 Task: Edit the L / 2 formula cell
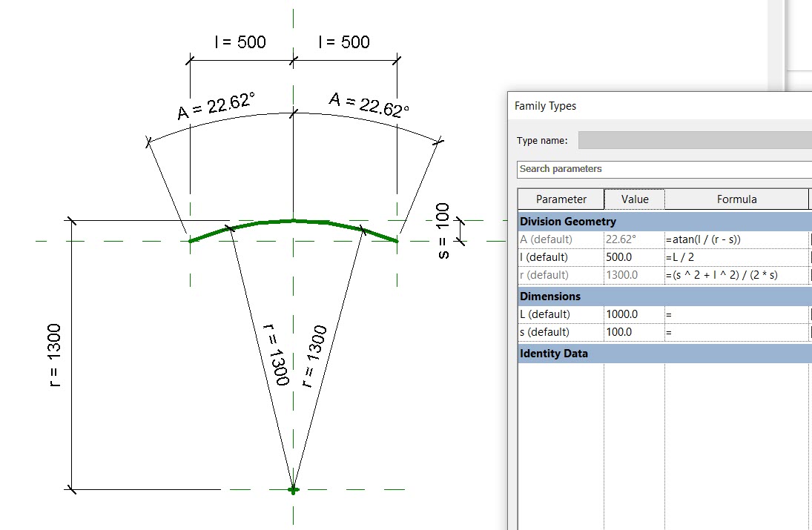(x=736, y=257)
